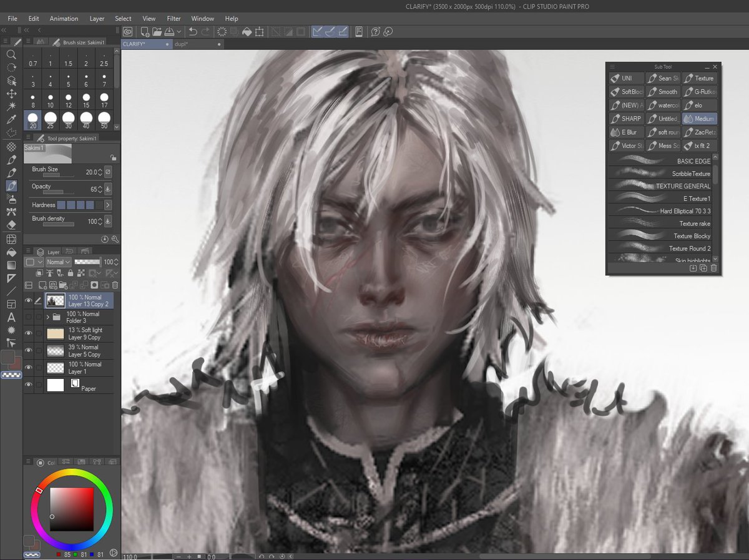Open the Brush Size dynamics button

(108, 172)
